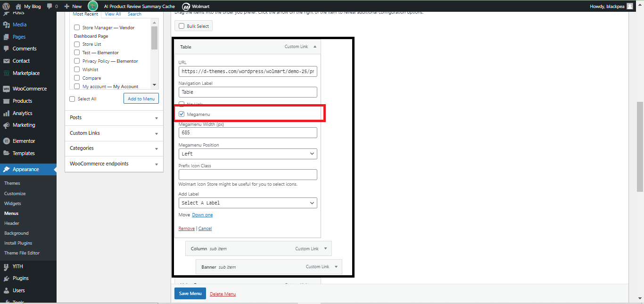Check the Wishlist page checkbox

[x=77, y=70]
